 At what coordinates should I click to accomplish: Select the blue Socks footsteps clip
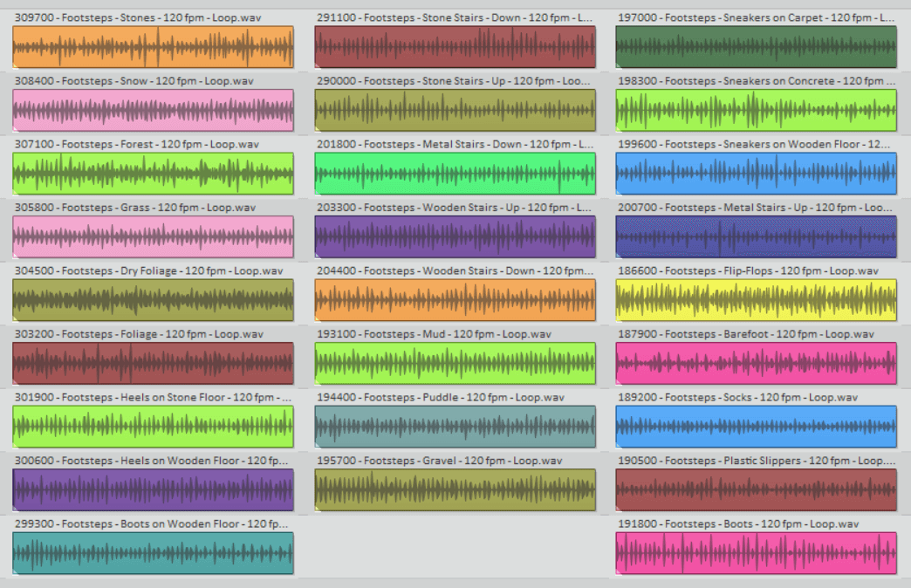(x=756, y=427)
